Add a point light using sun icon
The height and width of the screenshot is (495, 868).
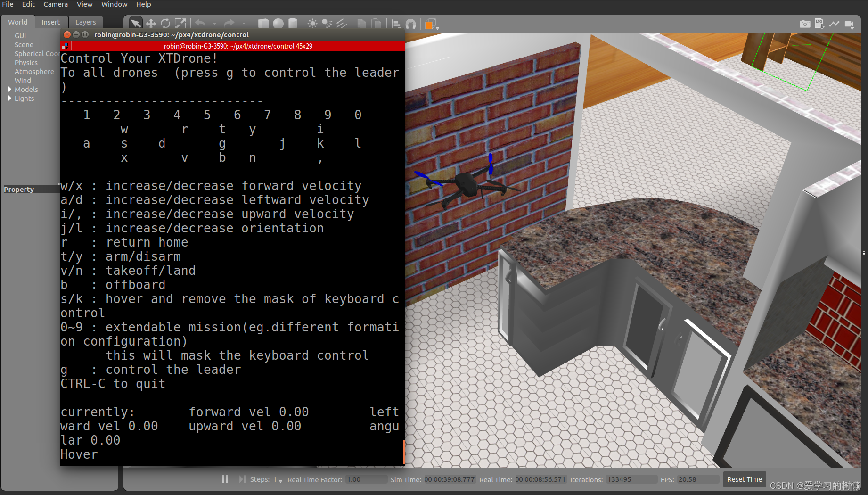coord(312,23)
